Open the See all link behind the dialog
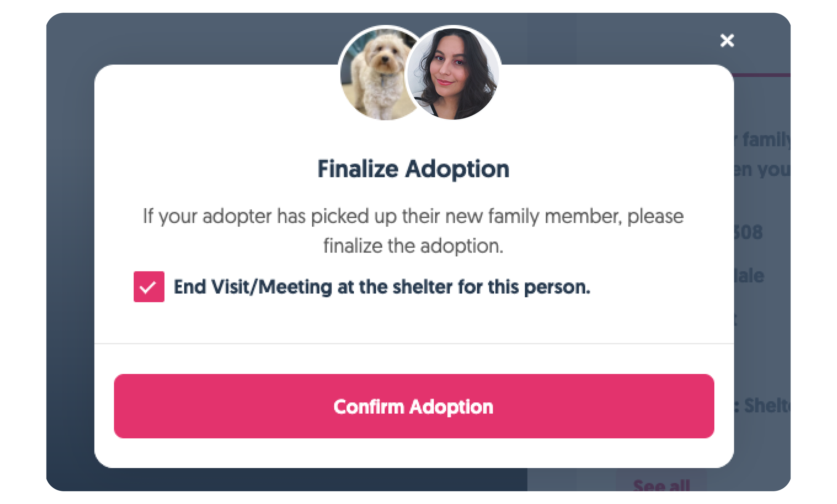Screen dimensions: 837x504 [661, 485]
